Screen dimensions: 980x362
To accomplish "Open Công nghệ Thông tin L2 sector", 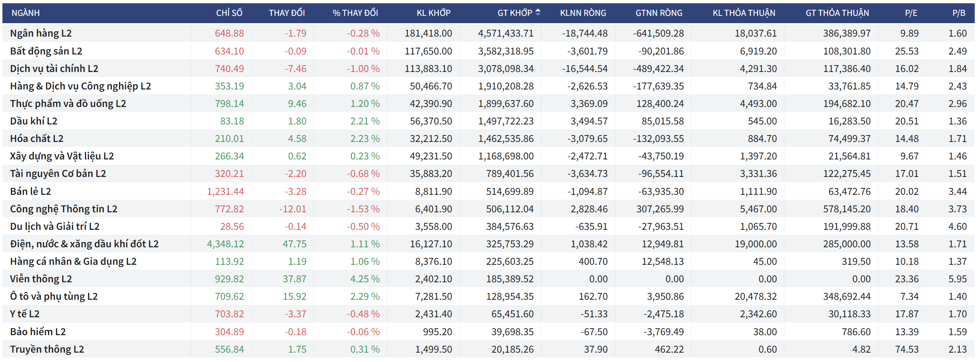I will [x=63, y=209].
